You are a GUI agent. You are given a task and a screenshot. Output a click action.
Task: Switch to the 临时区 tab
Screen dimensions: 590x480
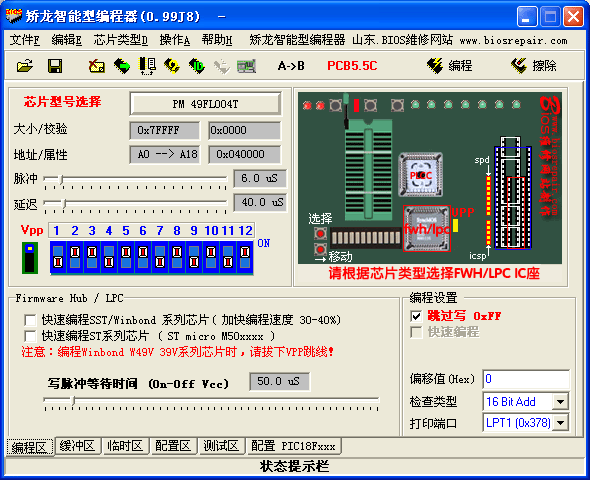coord(125,446)
